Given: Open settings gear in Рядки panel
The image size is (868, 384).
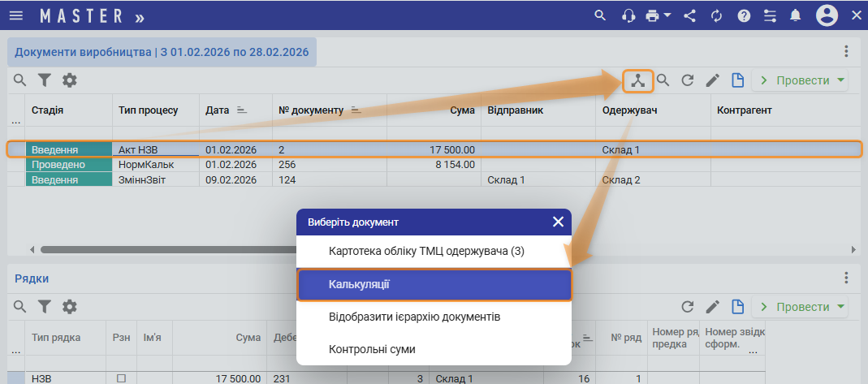Looking at the screenshot, I should [70, 306].
